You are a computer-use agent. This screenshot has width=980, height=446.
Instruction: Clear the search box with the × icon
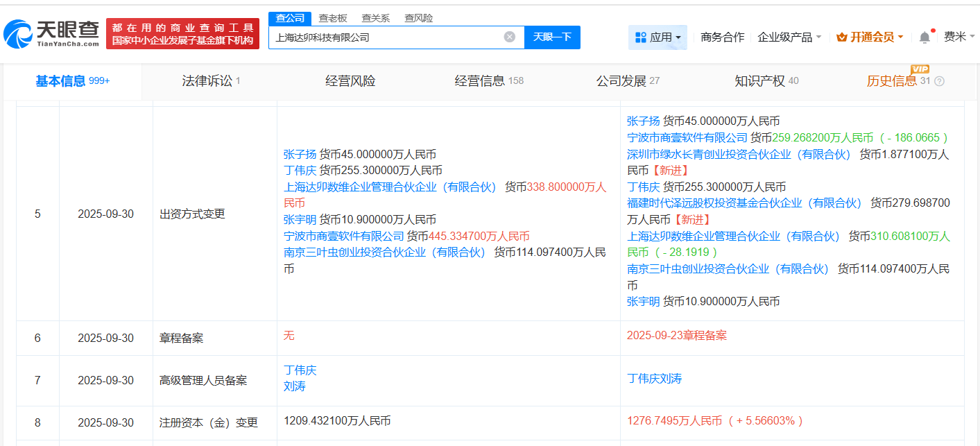click(511, 37)
